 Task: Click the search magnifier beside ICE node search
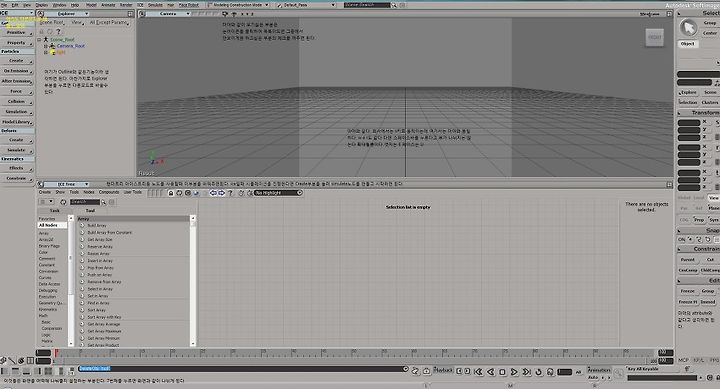coord(103,202)
